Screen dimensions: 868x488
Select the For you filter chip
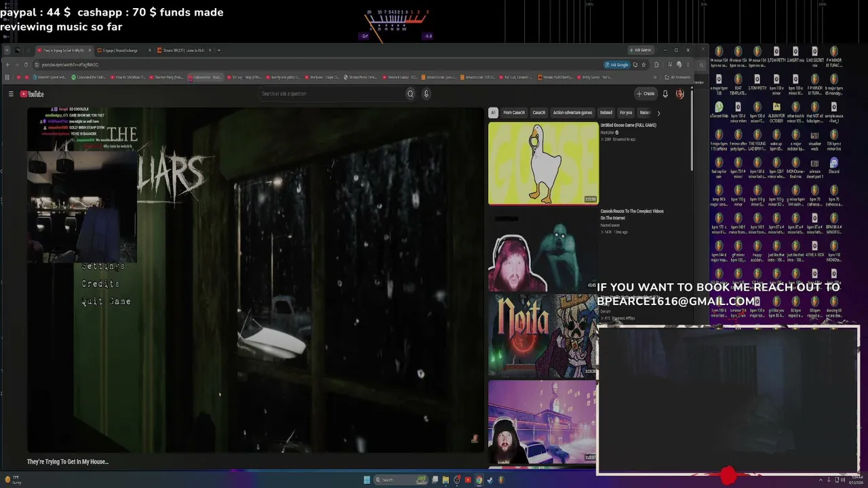click(626, 113)
